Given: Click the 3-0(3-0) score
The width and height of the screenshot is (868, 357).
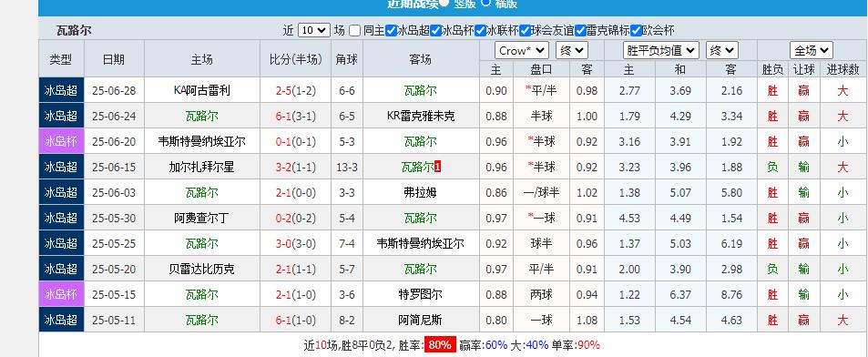Looking at the screenshot, I should pyautogui.click(x=296, y=243).
